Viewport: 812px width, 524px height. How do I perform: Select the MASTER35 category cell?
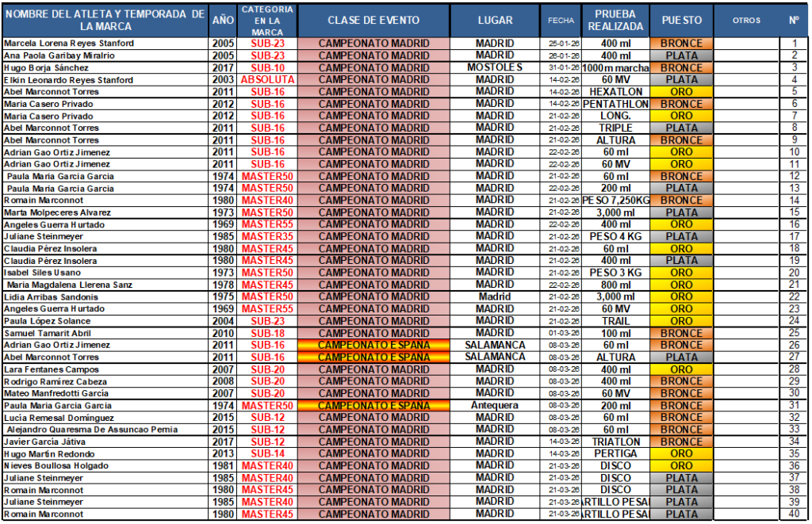pos(267,236)
